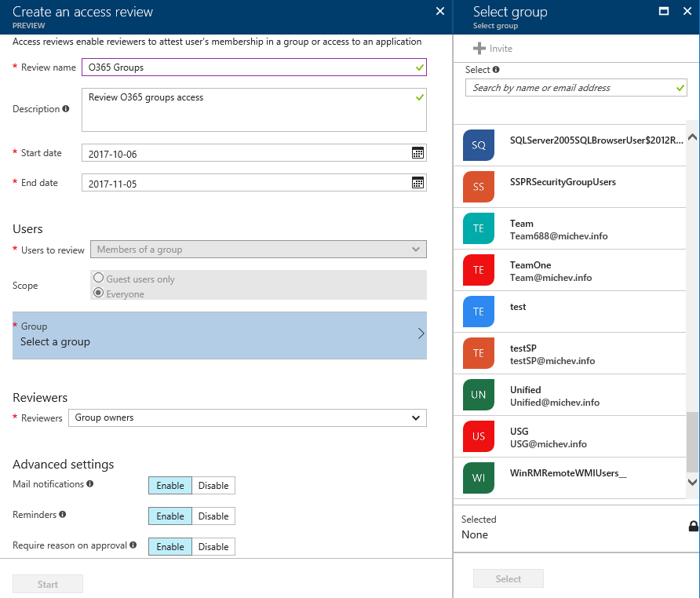Click the SQLServer2005 group avatar icon

click(x=479, y=145)
